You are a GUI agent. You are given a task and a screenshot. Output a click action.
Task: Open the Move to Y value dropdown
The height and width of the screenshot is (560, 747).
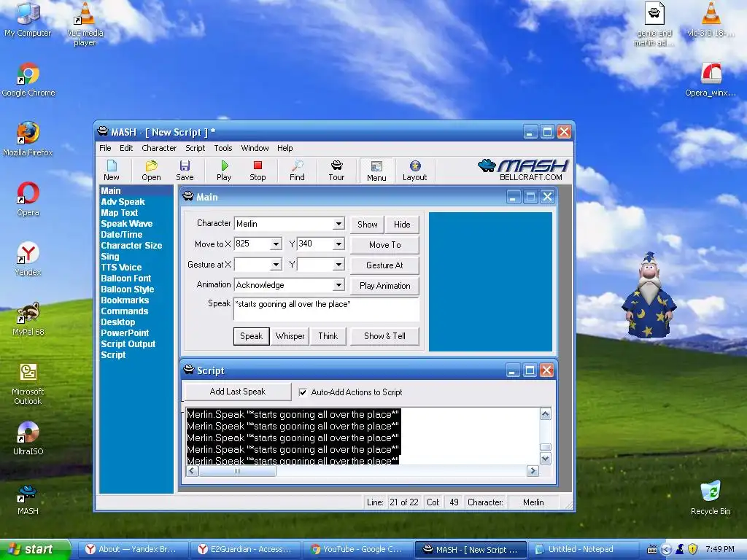(x=338, y=244)
